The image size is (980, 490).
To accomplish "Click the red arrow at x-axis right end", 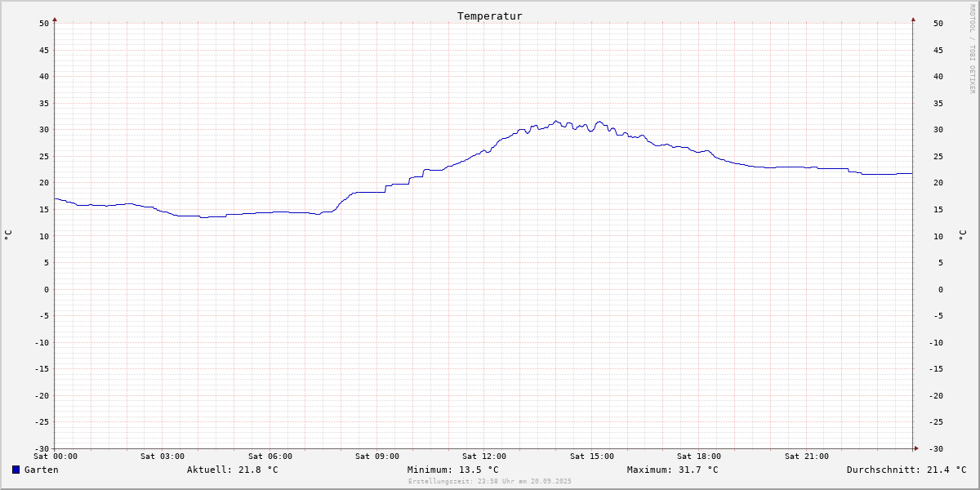I will [x=915, y=448].
